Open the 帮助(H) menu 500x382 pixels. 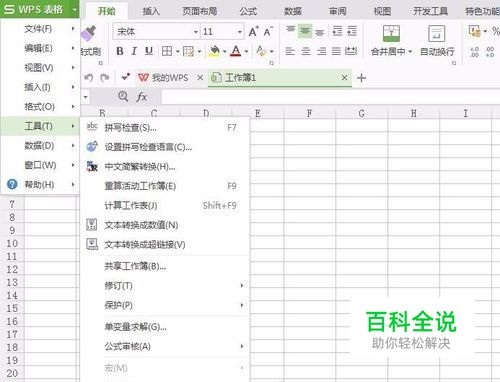(40, 184)
